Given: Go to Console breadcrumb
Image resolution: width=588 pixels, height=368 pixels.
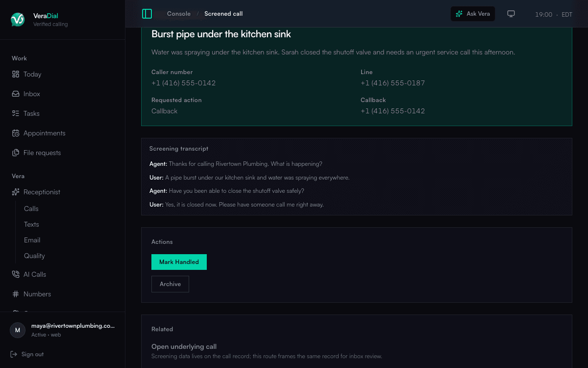Looking at the screenshot, I should click(x=179, y=14).
